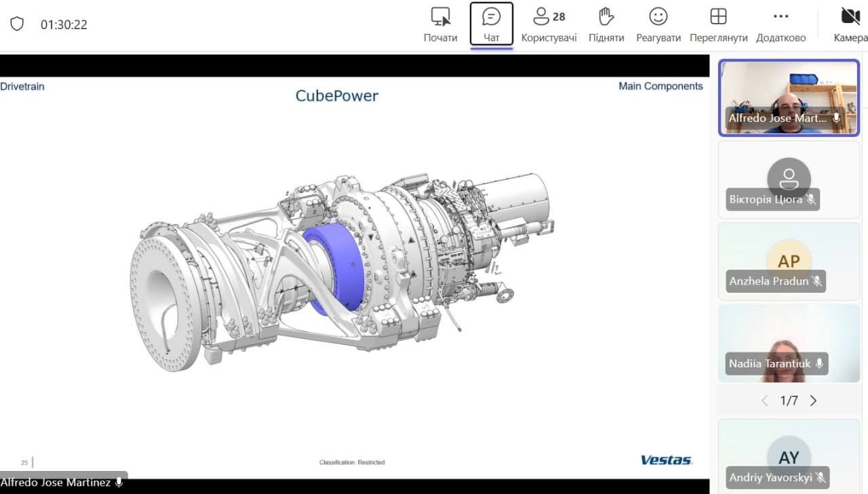
Task: Click the Vestas logo on slide
Action: 667,460
